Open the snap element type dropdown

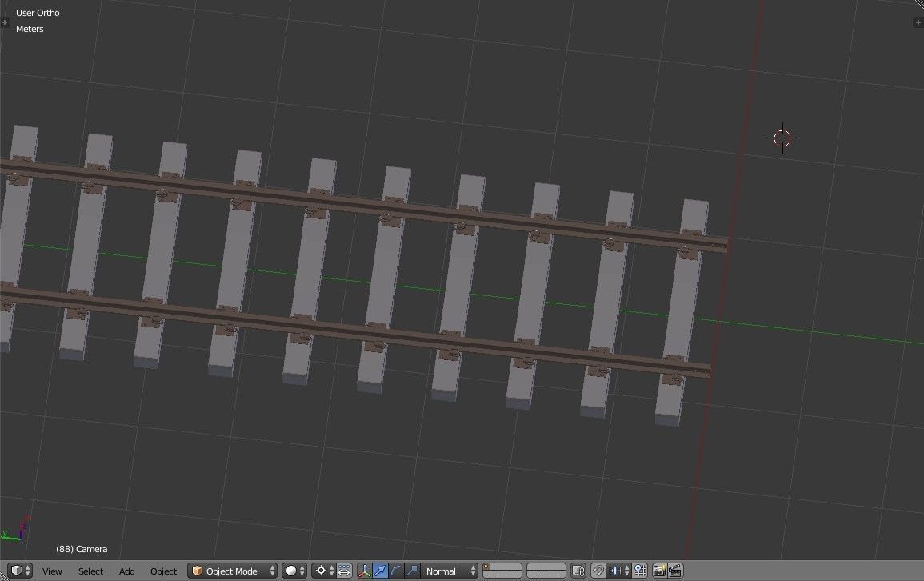pos(618,571)
